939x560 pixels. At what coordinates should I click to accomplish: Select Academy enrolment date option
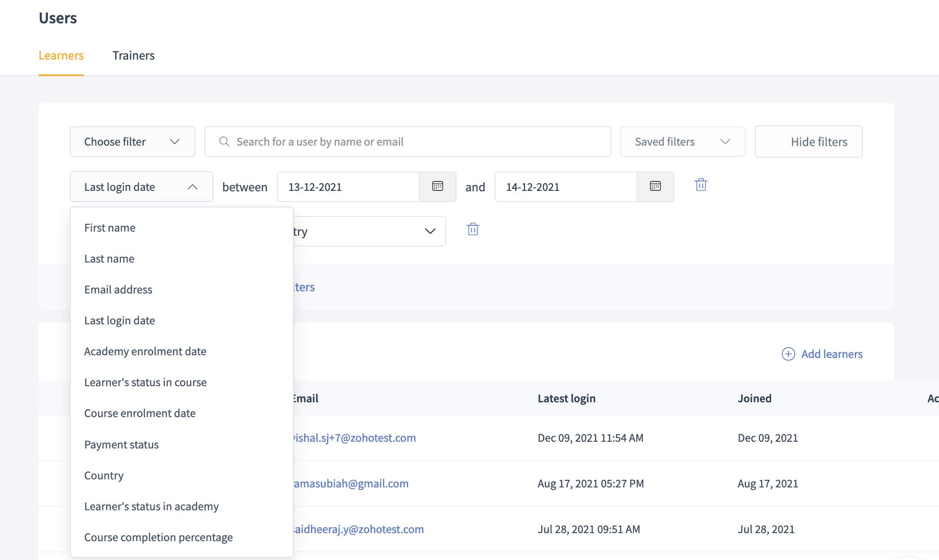pos(145,352)
